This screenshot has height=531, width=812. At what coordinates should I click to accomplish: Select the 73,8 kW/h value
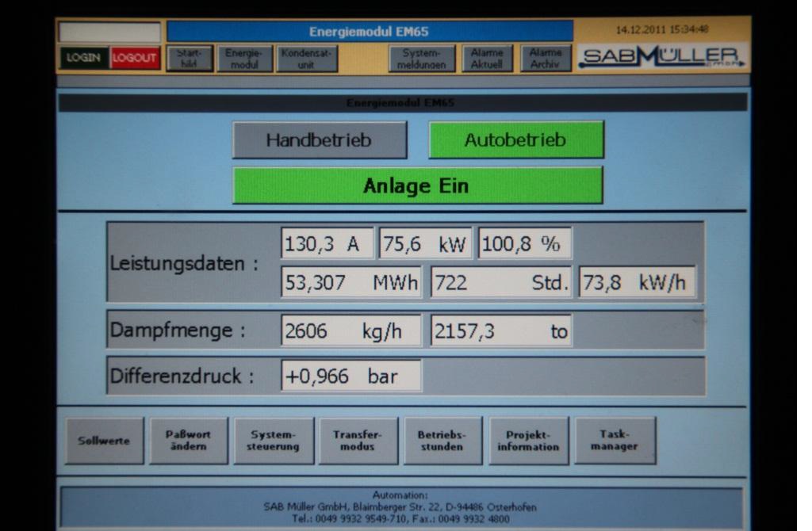tap(638, 282)
